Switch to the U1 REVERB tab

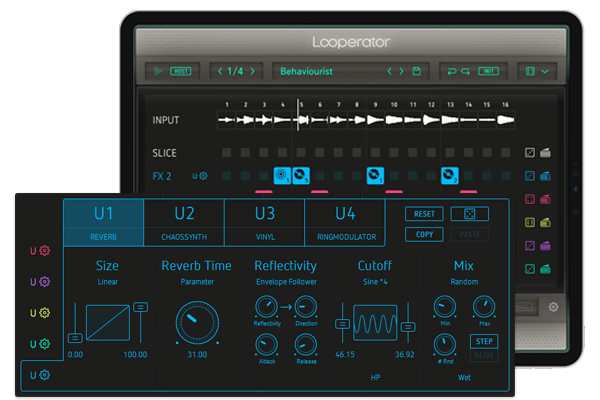click(x=103, y=222)
